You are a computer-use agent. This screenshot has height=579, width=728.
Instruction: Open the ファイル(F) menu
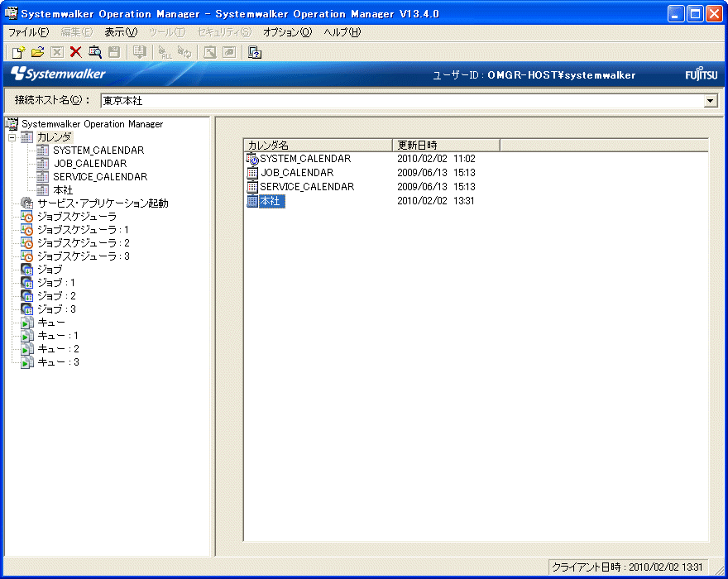tap(29, 32)
